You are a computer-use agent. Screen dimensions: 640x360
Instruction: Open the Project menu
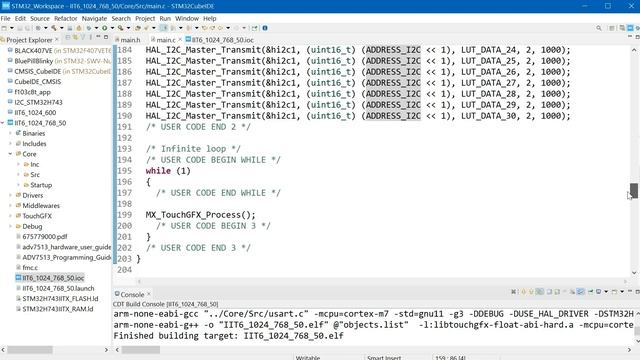(145, 18)
